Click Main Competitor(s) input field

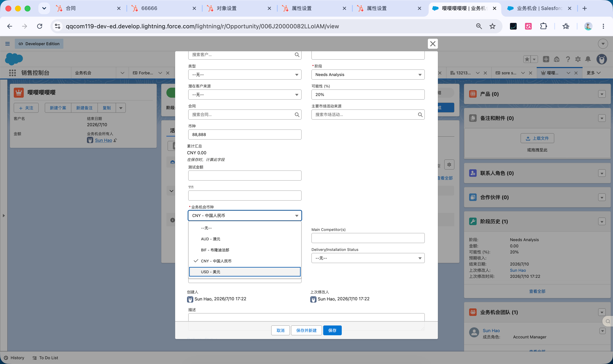(x=368, y=238)
